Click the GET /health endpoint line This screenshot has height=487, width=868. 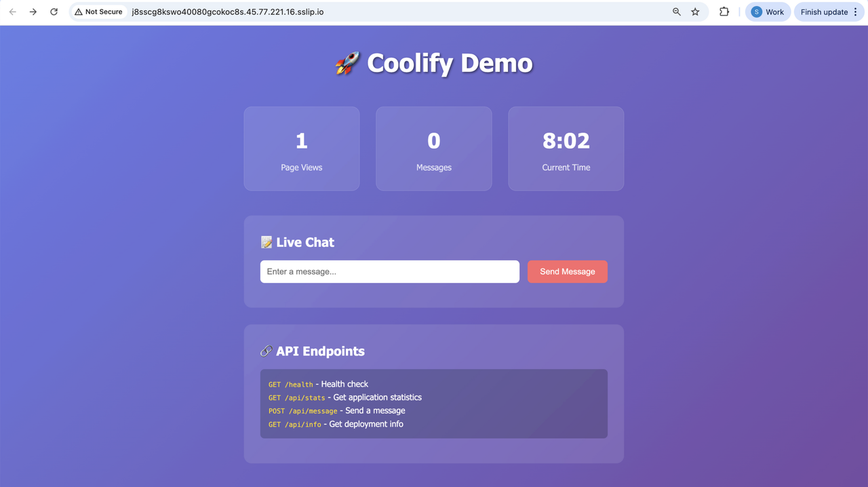click(x=318, y=384)
